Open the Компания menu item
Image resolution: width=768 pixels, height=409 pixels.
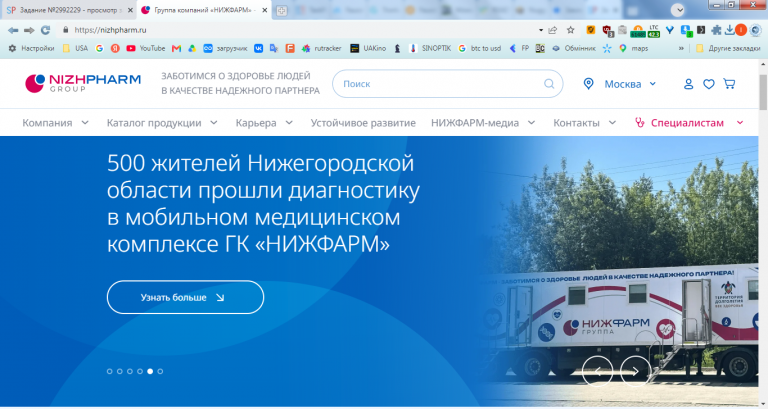pos(47,123)
